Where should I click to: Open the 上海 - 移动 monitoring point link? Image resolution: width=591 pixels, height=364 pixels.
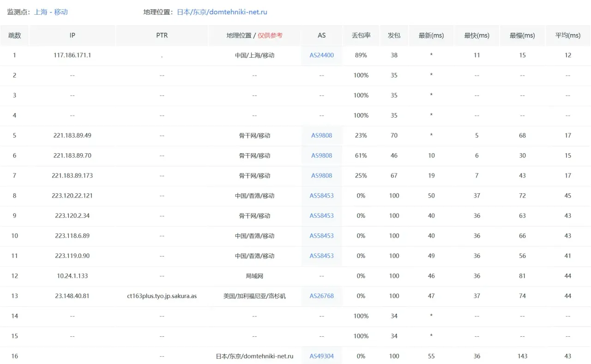point(51,12)
